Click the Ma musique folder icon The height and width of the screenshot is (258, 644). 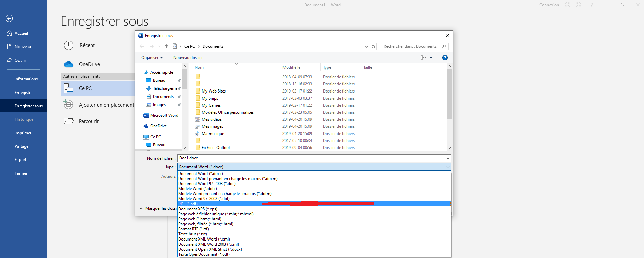coord(198,134)
